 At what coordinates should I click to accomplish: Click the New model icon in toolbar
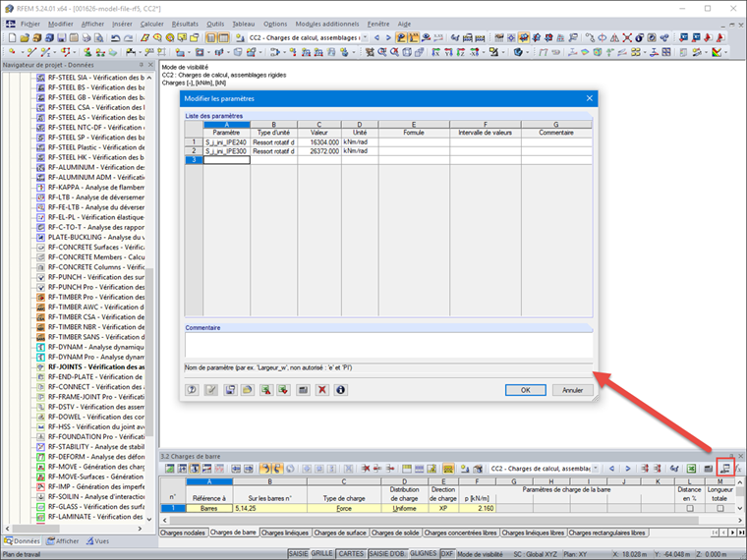(x=13, y=37)
